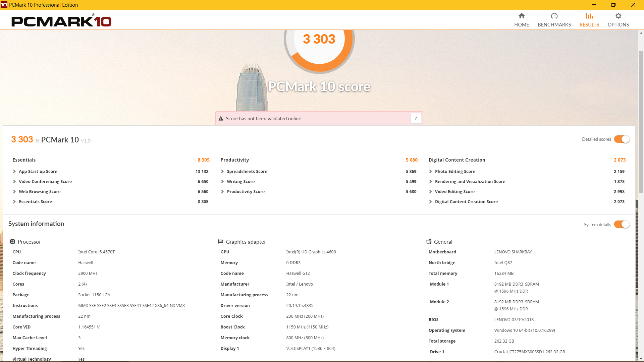This screenshot has width=644, height=362.
Task: Click the Graphics adapter section icon
Action: tap(221, 242)
